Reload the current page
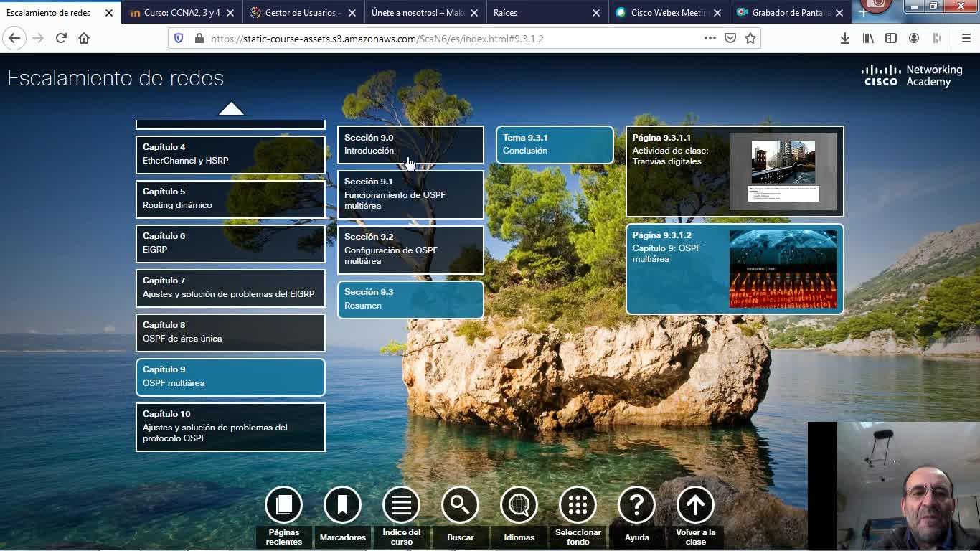The image size is (980, 551). tap(61, 39)
